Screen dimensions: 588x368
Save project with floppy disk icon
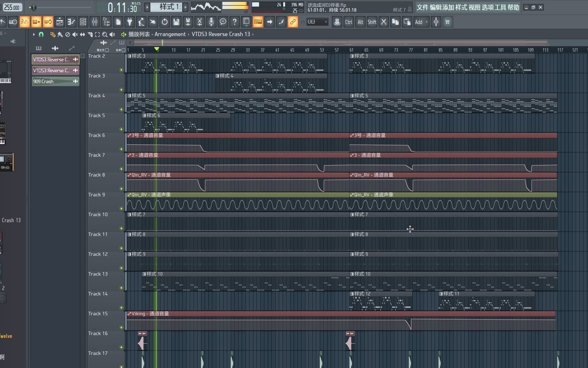176,22
